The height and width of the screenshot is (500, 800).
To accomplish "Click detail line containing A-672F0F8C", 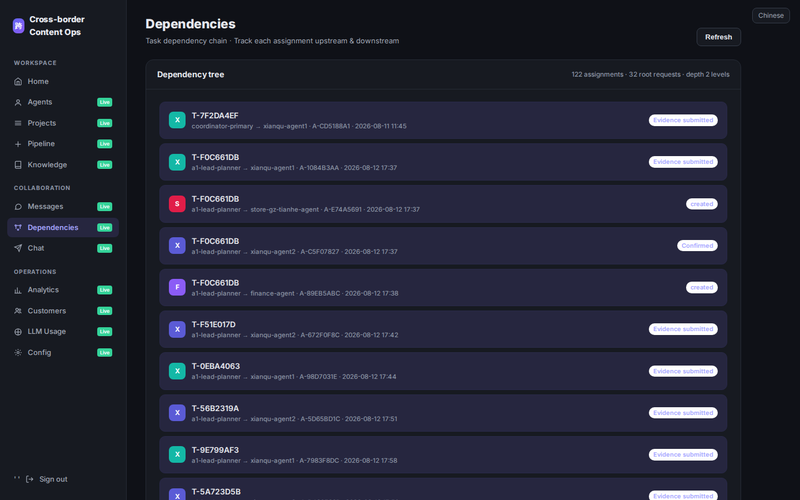I will tap(295, 335).
